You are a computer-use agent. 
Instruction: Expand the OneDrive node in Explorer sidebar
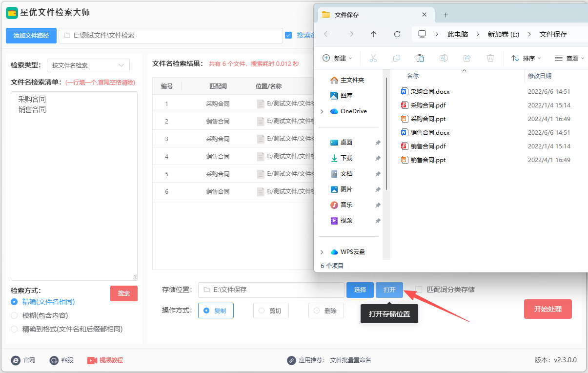click(x=322, y=111)
